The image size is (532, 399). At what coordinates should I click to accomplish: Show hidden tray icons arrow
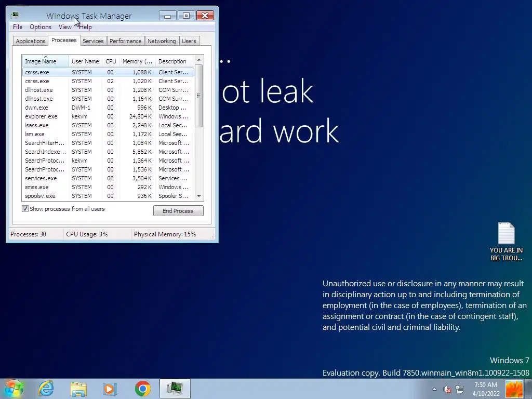pos(434,389)
